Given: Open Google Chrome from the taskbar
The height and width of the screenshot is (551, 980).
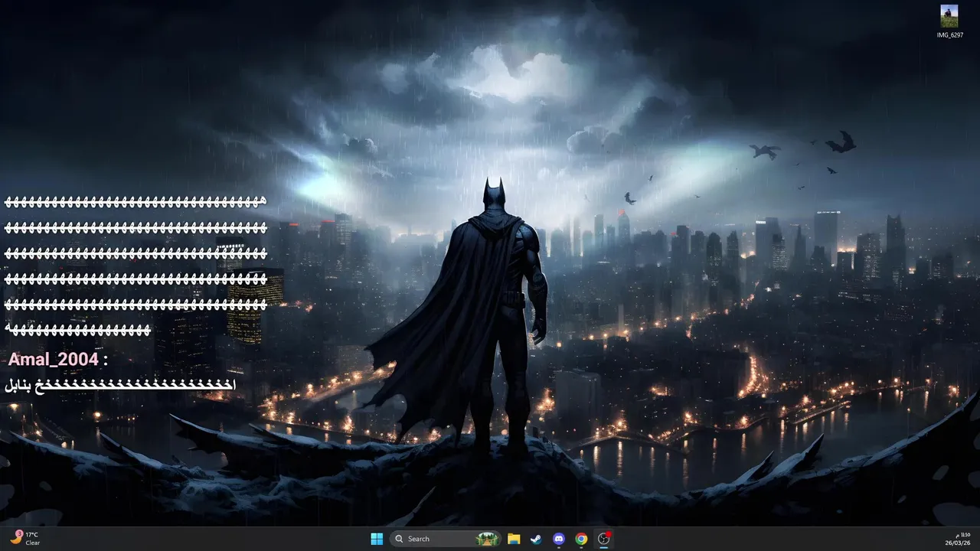Looking at the screenshot, I should click(x=581, y=539).
